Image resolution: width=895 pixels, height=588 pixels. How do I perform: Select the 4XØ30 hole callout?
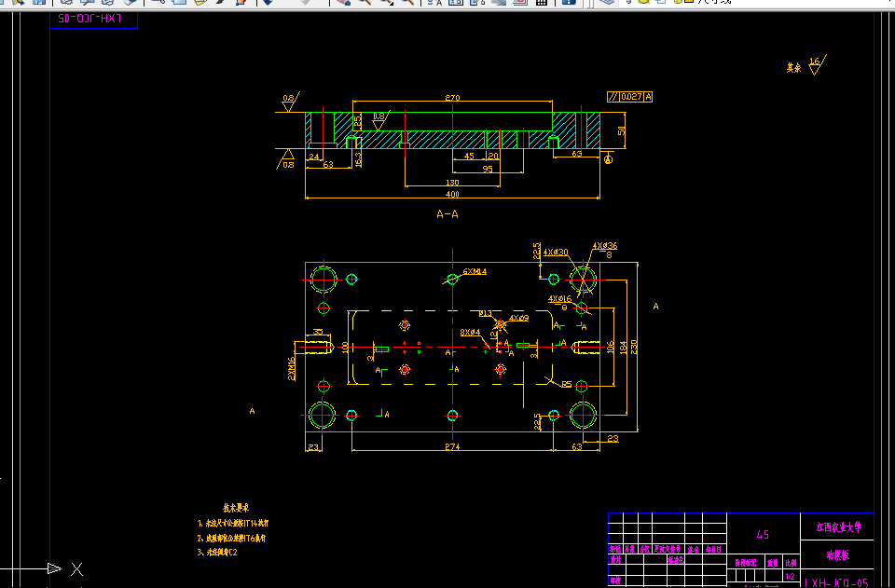point(556,253)
